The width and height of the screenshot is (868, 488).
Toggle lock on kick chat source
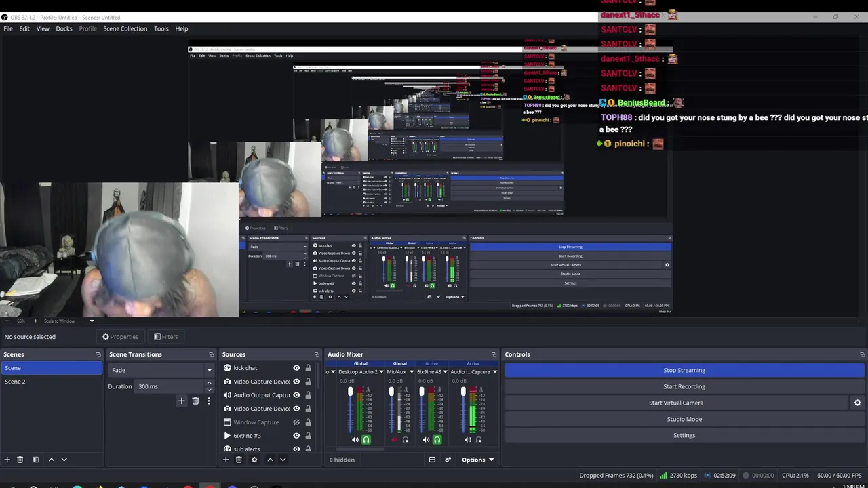308,368
